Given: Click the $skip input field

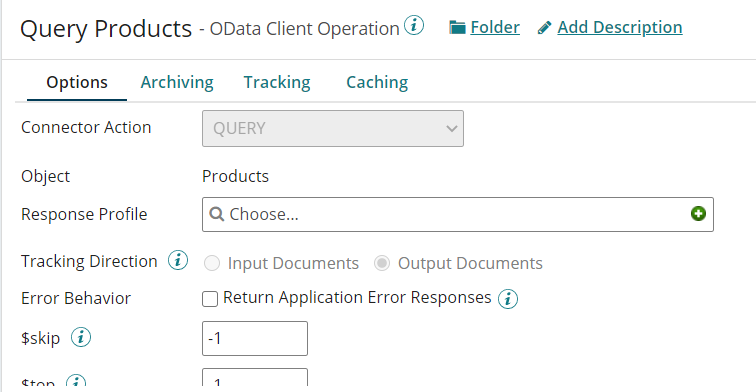Looking at the screenshot, I should pos(255,338).
